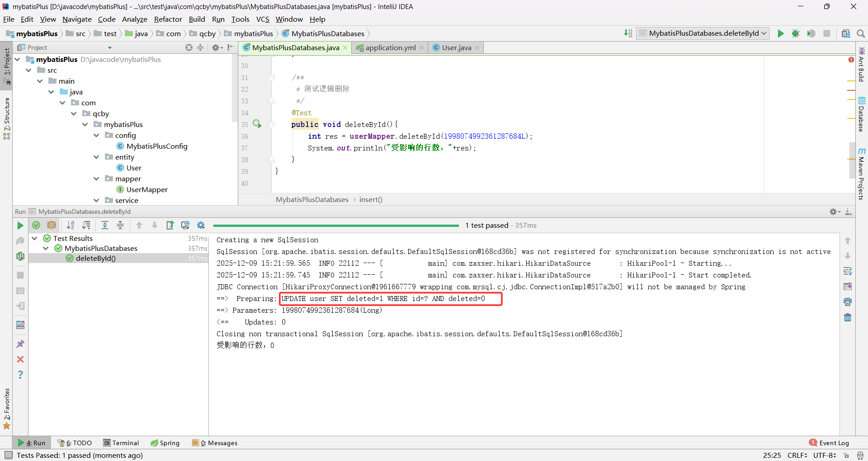The image size is (868, 461).
Task: Toggle scroll to end of console
Action: tap(848, 287)
